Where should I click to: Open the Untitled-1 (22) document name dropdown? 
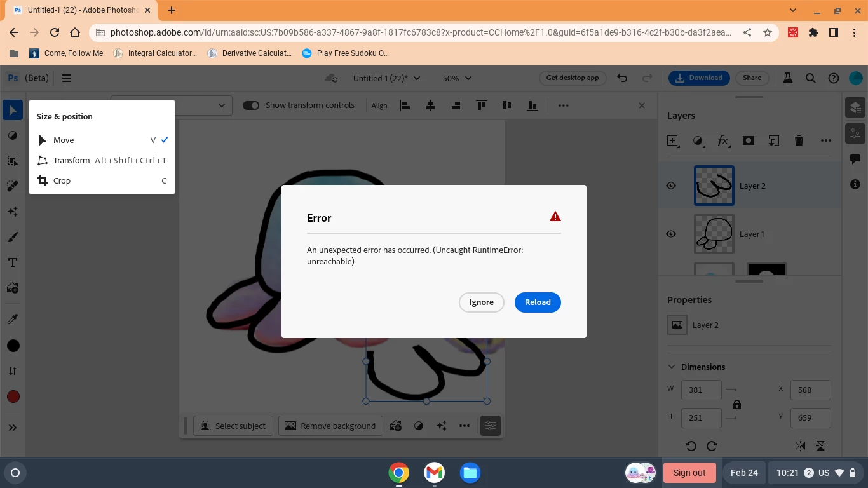(386, 78)
